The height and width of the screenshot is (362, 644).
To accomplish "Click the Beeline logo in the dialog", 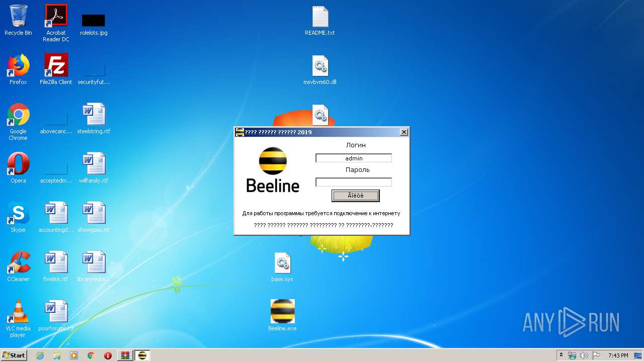I will (273, 170).
